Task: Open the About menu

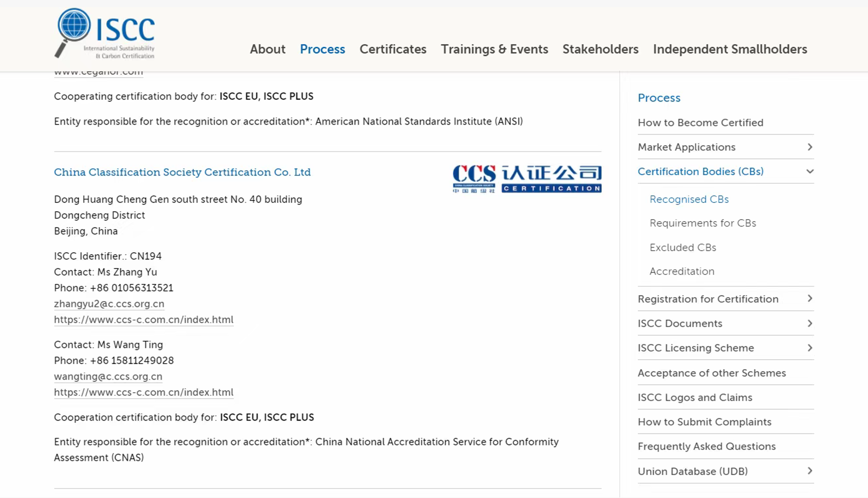Action: (x=268, y=49)
